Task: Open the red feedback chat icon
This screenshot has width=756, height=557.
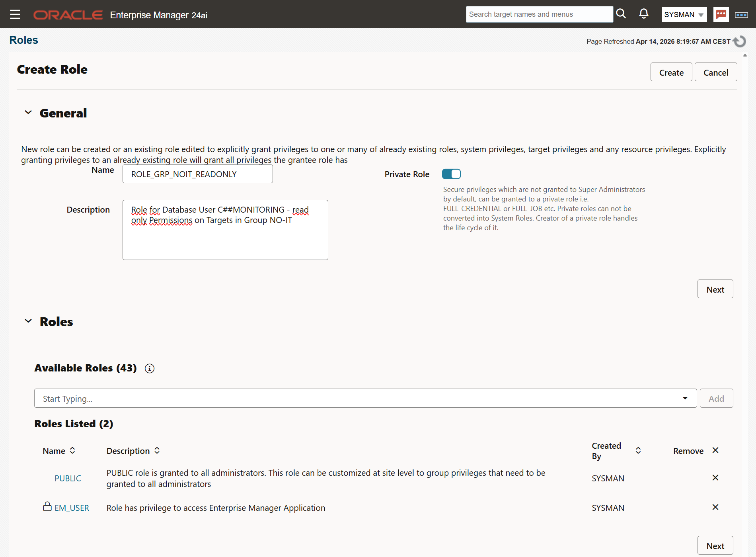Action: [721, 14]
